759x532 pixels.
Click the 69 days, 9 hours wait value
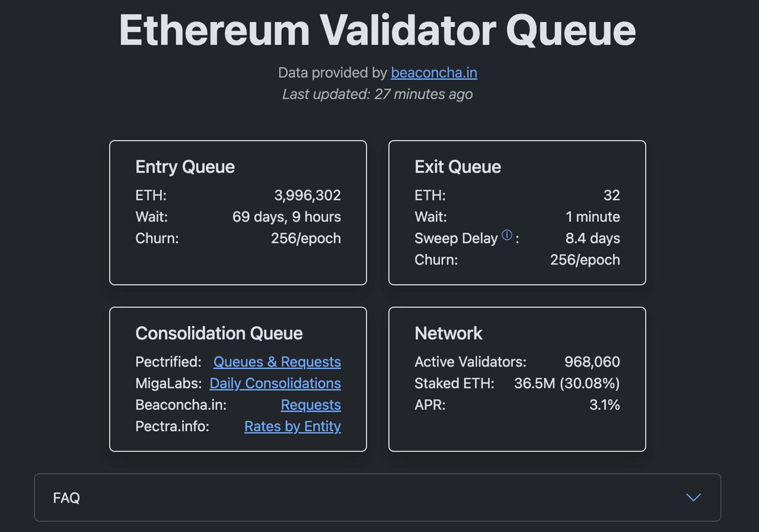[286, 216]
